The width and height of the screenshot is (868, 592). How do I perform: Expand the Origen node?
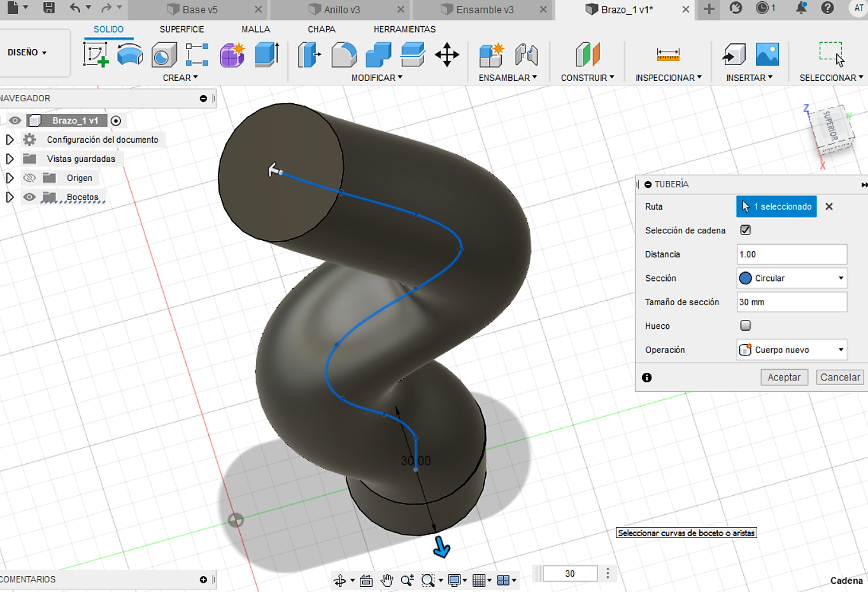10,178
